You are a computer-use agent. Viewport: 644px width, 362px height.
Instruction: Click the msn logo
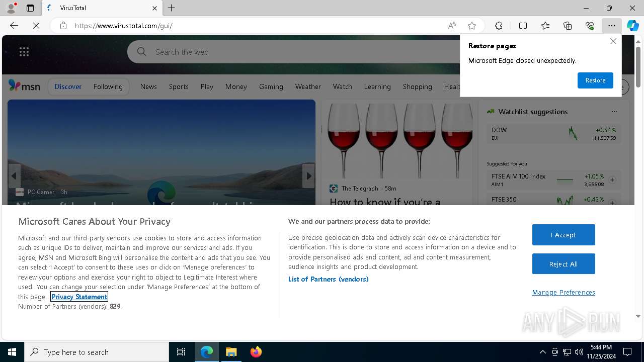click(x=24, y=86)
